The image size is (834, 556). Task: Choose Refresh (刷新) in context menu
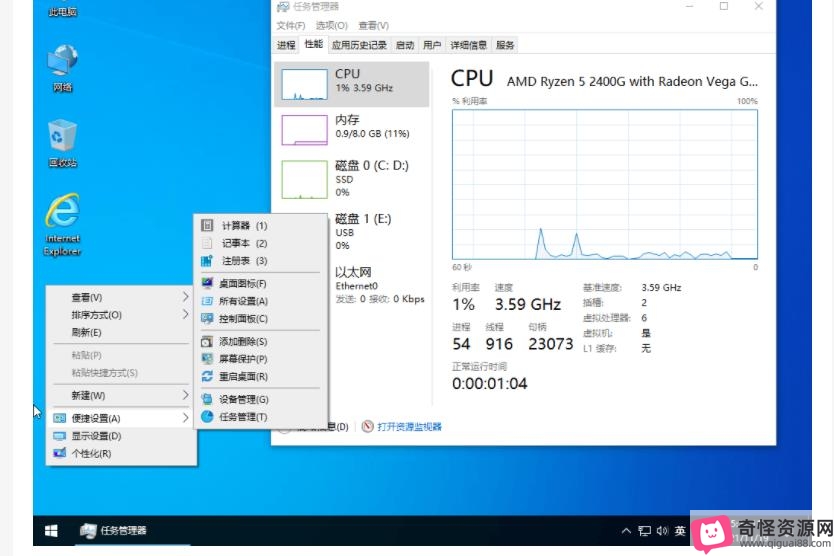coord(121,333)
